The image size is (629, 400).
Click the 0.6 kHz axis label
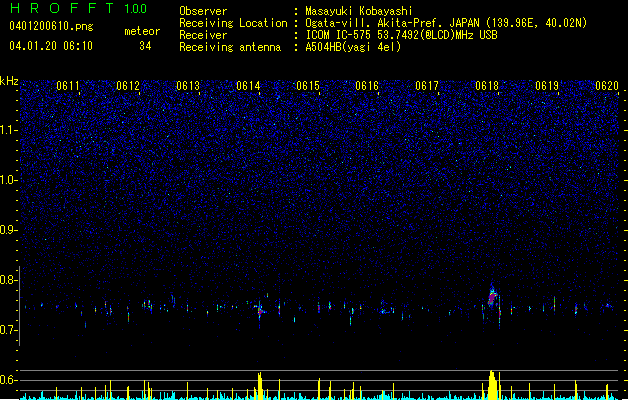(x=8, y=380)
